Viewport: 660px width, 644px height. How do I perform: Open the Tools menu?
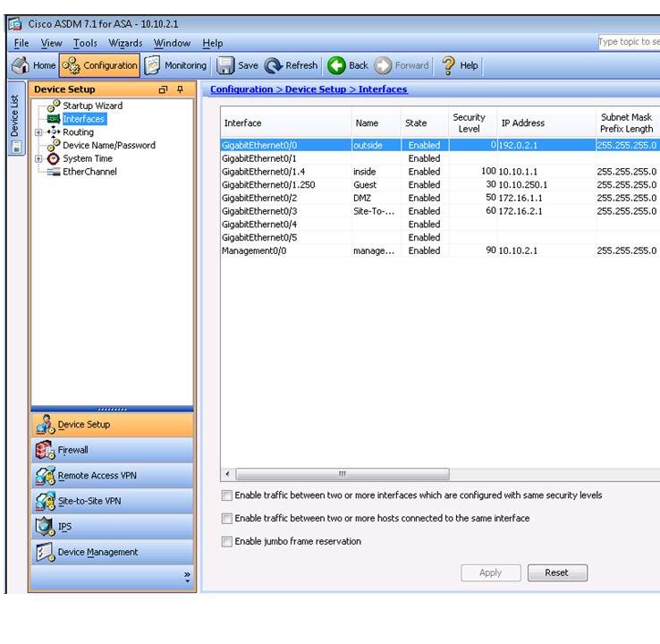tap(85, 43)
